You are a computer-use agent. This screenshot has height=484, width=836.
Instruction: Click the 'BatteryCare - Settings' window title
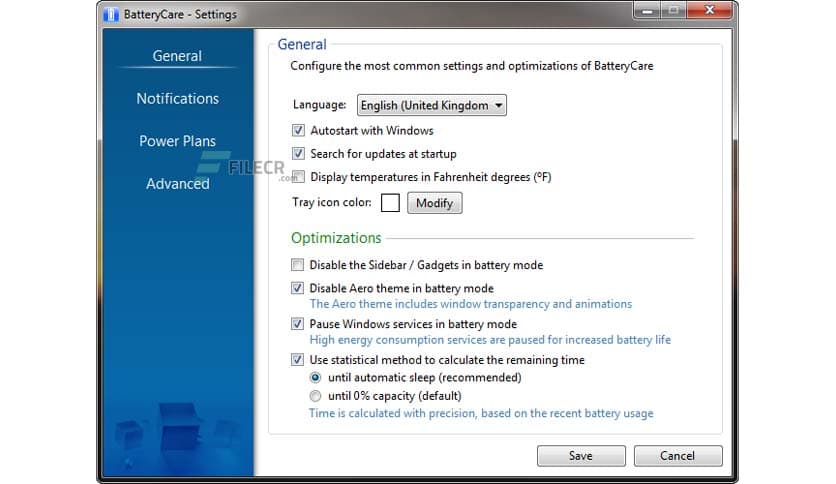point(180,14)
